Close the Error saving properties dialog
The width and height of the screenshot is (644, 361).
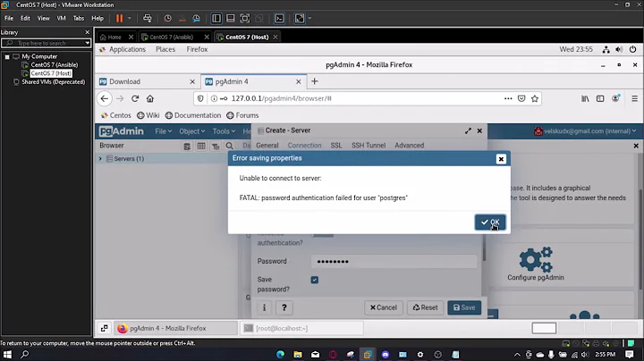501,159
